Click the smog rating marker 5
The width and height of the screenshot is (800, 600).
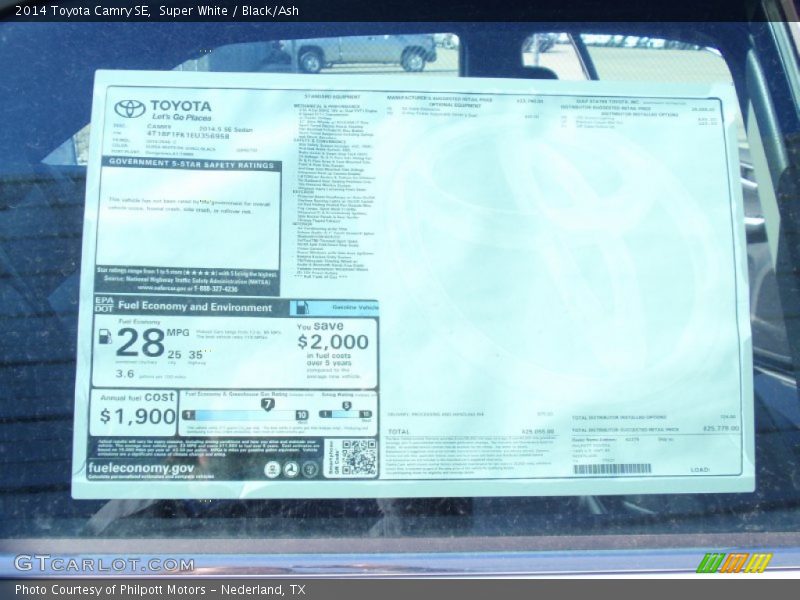pyautogui.click(x=347, y=404)
